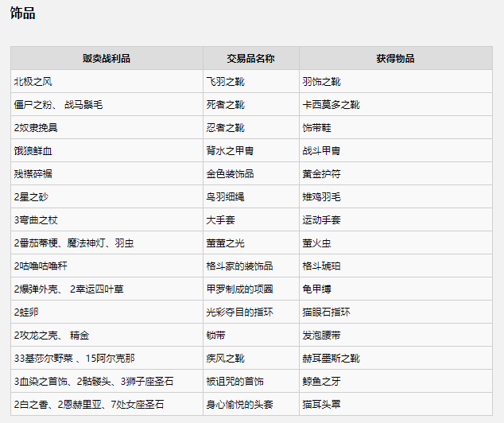This screenshot has height=423, width=504.
Task: Click the 贩卖战利品 column header
Action: [x=106, y=59]
